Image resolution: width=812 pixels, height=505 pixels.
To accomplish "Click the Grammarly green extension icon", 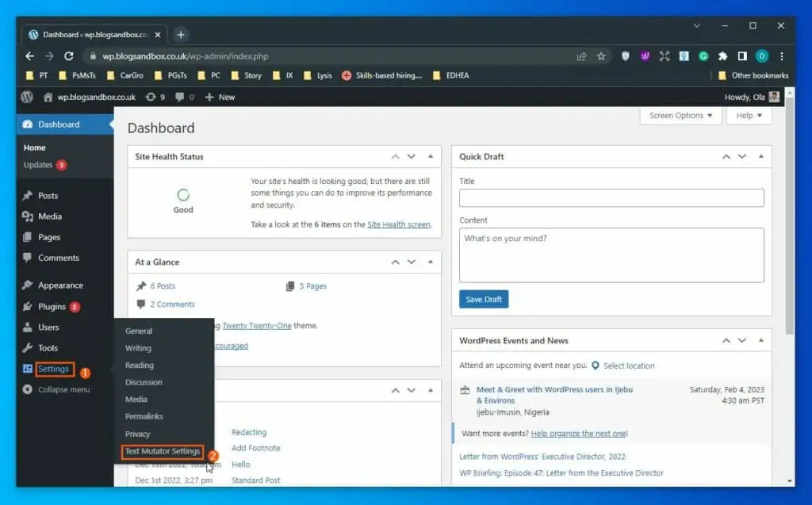I will 703,56.
